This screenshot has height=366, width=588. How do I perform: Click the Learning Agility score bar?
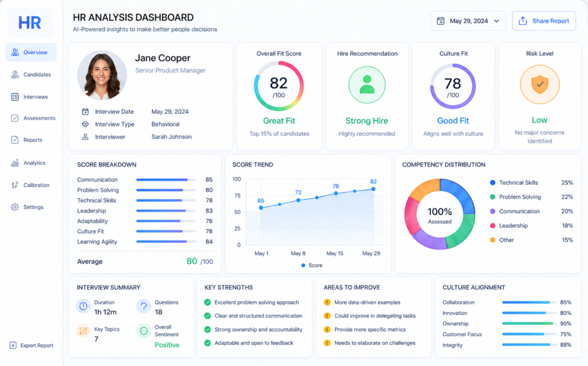click(166, 242)
